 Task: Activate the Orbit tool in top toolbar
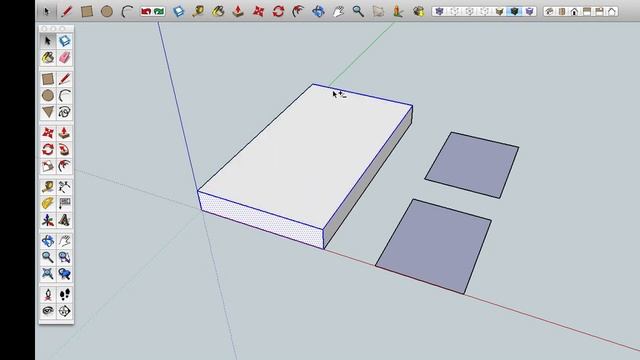pyautogui.click(x=318, y=11)
